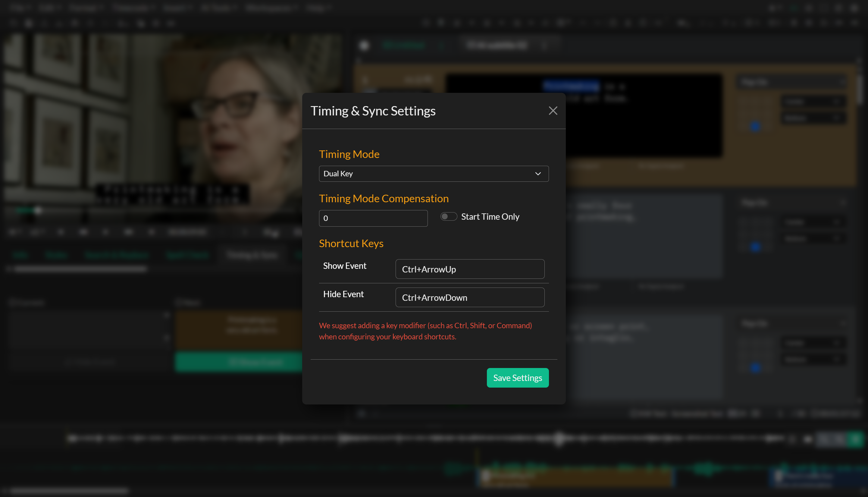Click the timecode display in the playback row
This screenshot has width=868, height=497.
[x=186, y=232]
